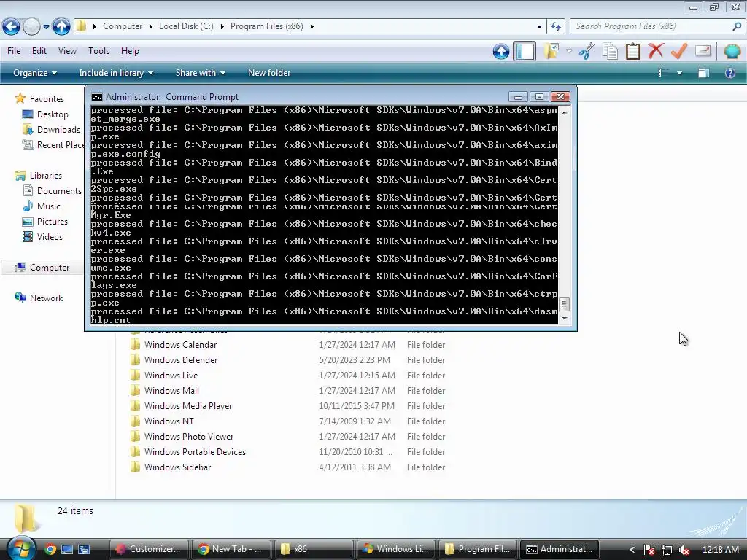747x560 pixels.
Task: Select Music library in the sidebar
Action: click(x=48, y=206)
